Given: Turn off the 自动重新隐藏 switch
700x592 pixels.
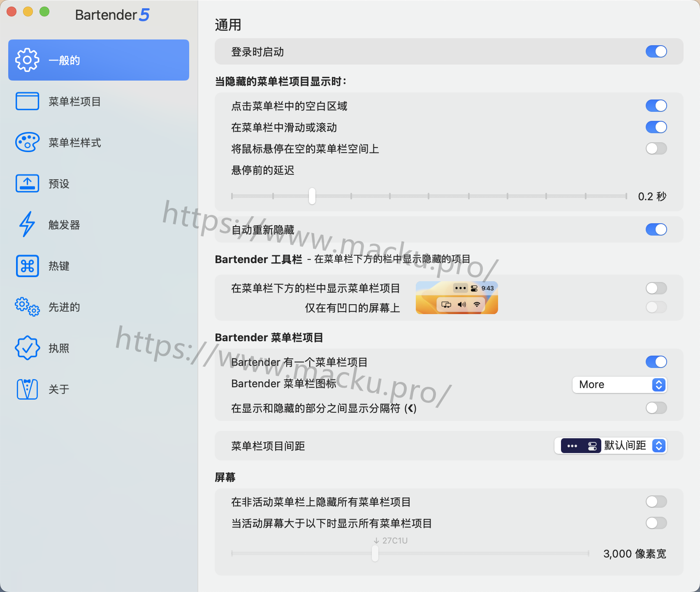Looking at the screenshot, I should click(656, 229).
